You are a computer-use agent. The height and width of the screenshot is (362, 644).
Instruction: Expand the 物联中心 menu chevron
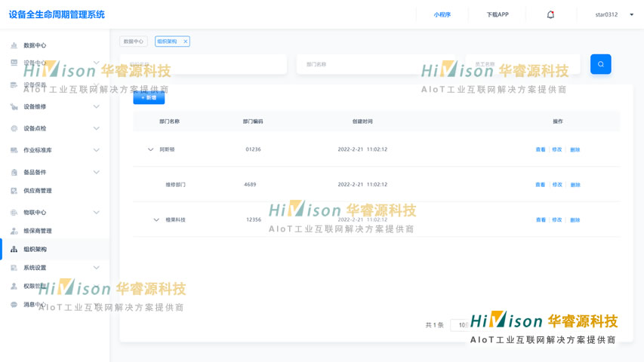click(96, 213)
